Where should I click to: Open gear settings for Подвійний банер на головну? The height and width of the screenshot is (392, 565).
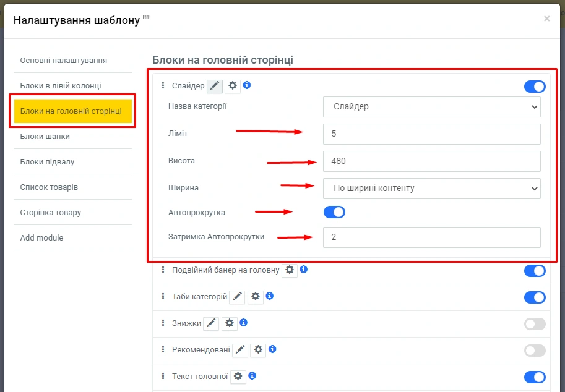tap(290, 270)
